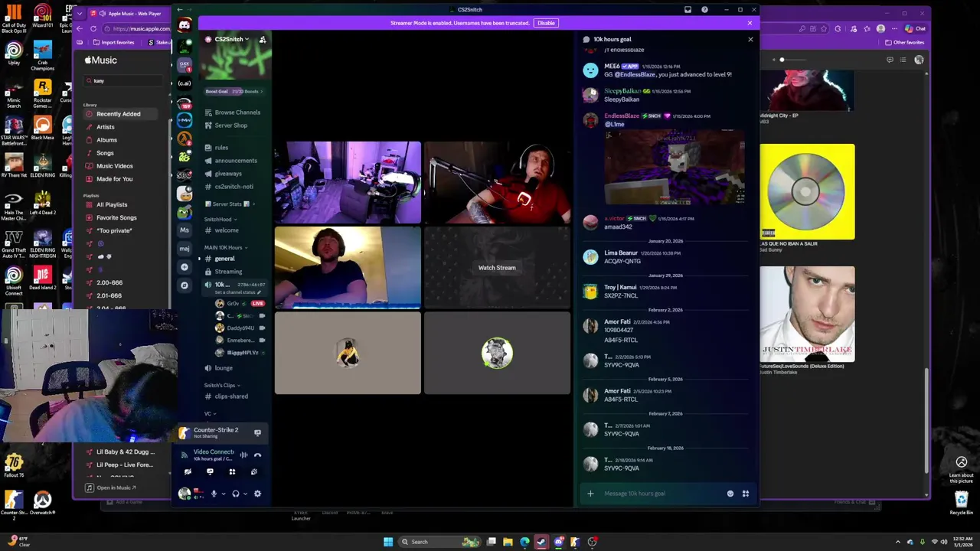
Task: Click Add a Server plus icon
Action: [185, 267]
